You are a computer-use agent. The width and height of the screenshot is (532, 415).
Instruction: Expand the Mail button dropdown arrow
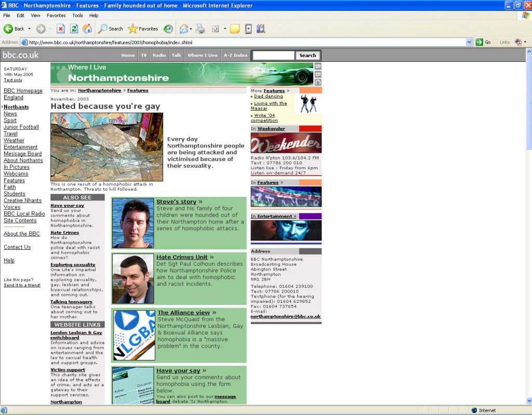click(x=191, y=29)
